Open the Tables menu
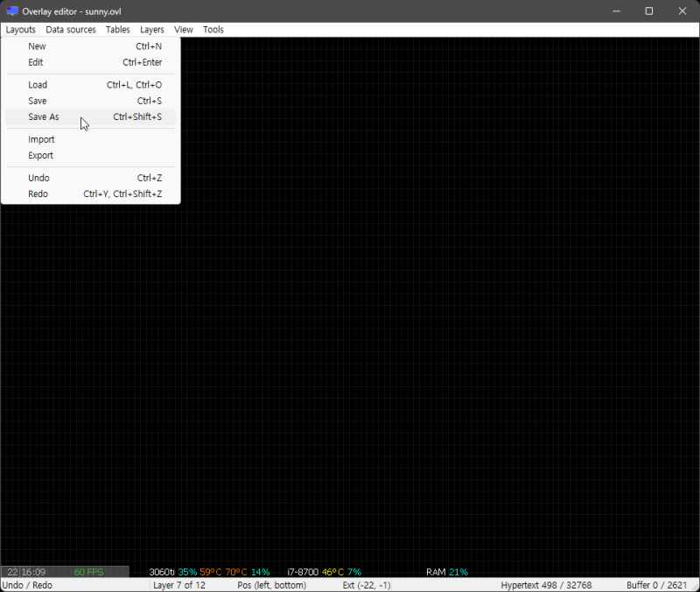 pos(117,29)
